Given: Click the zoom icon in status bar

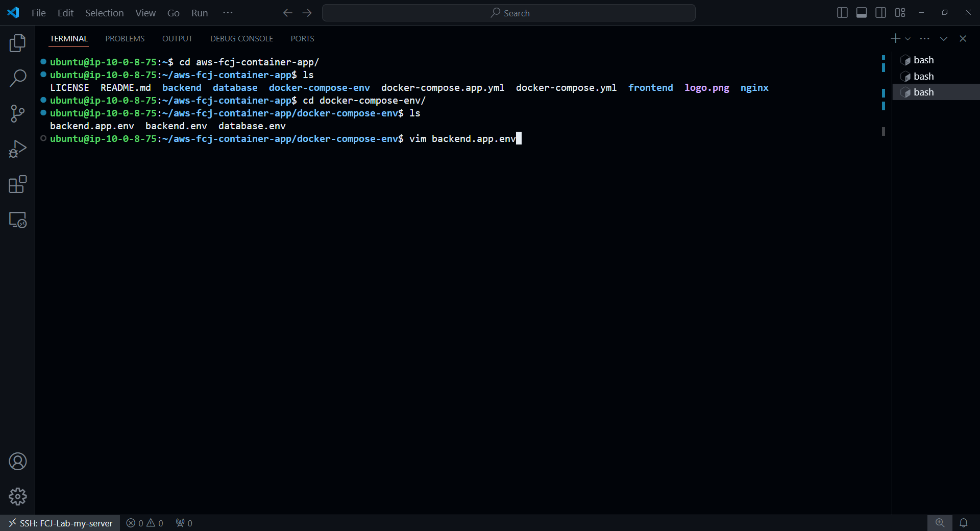Looking at the screenshot, I should (940, 523).
